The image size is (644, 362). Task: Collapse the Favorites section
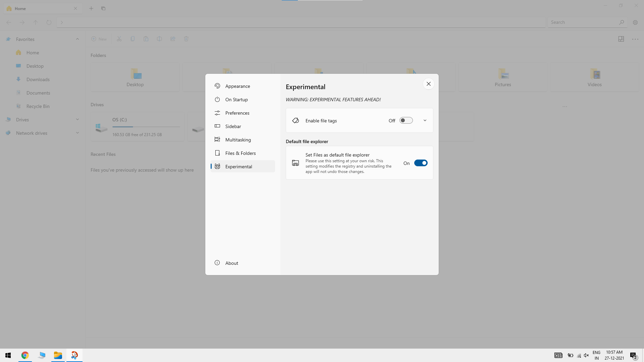point(77,39)
